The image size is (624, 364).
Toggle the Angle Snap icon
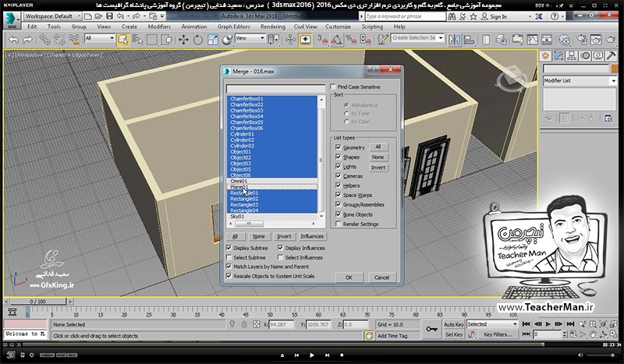(337, 40)
